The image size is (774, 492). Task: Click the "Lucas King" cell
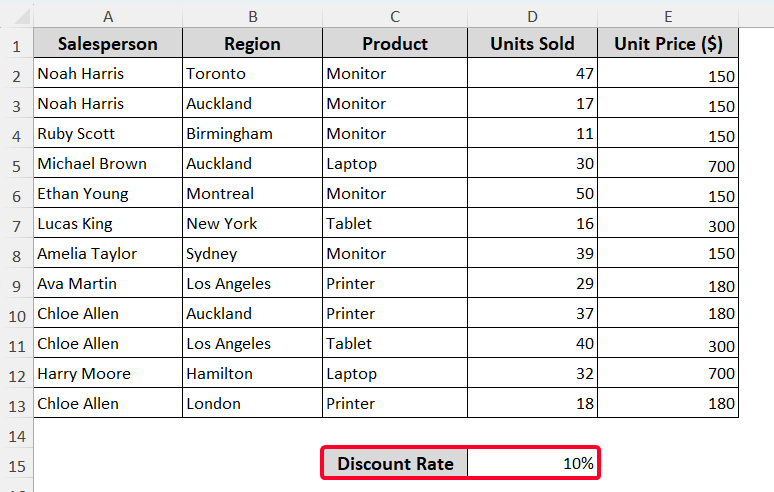coord(108,224)
